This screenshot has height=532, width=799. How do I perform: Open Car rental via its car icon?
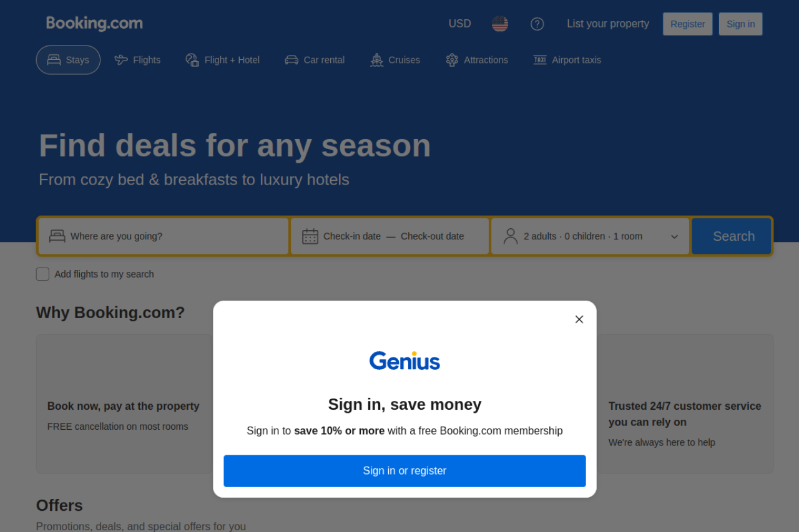click(291, 59)
